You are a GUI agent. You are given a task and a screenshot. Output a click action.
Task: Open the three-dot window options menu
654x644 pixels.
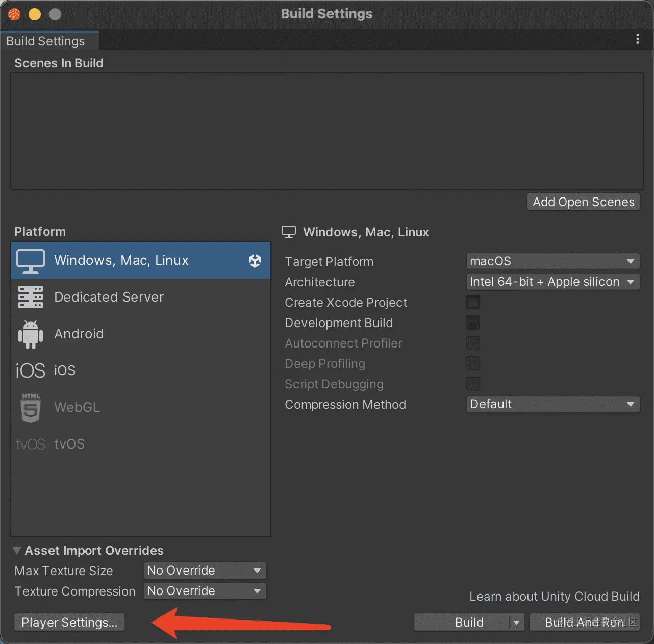(x=638, y=39)
